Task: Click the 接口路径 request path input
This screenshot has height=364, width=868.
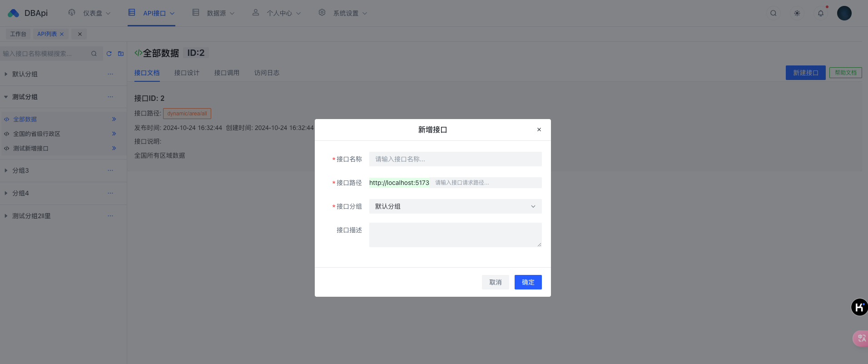Action: [486, 183]
